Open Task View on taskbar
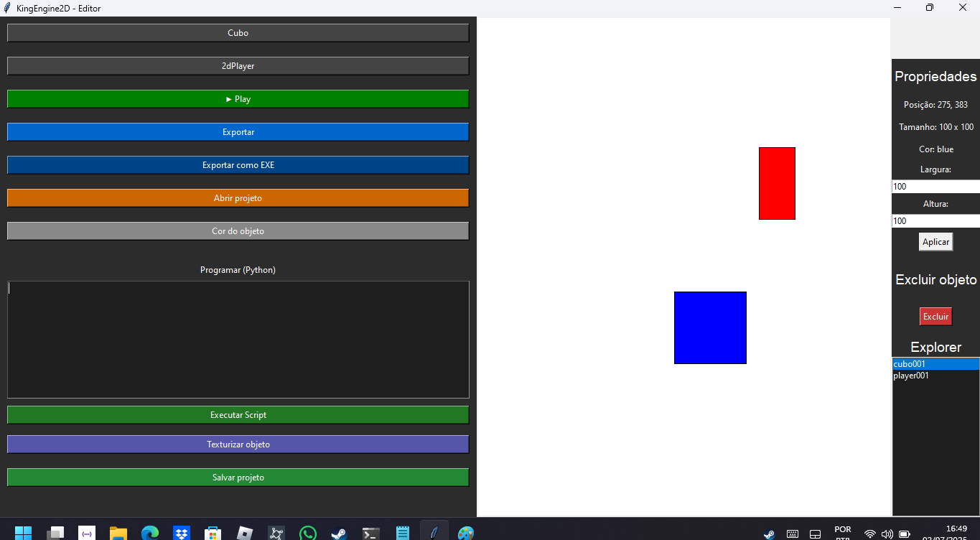 point(55,533)
